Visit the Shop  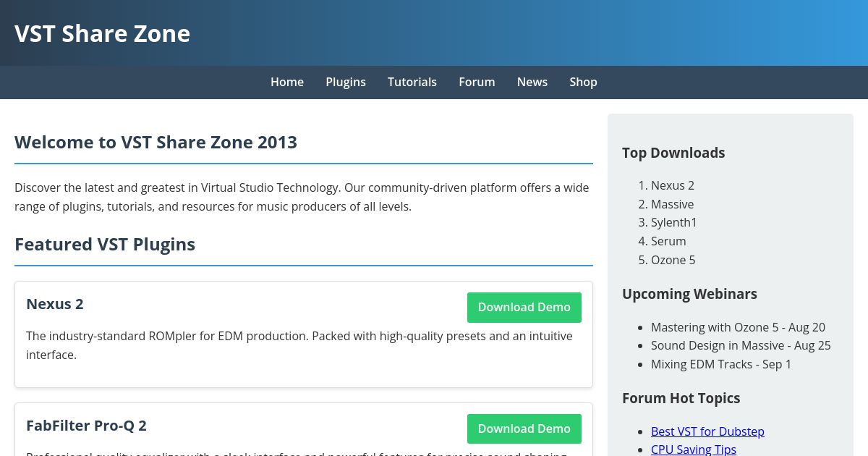coord(583,82)
